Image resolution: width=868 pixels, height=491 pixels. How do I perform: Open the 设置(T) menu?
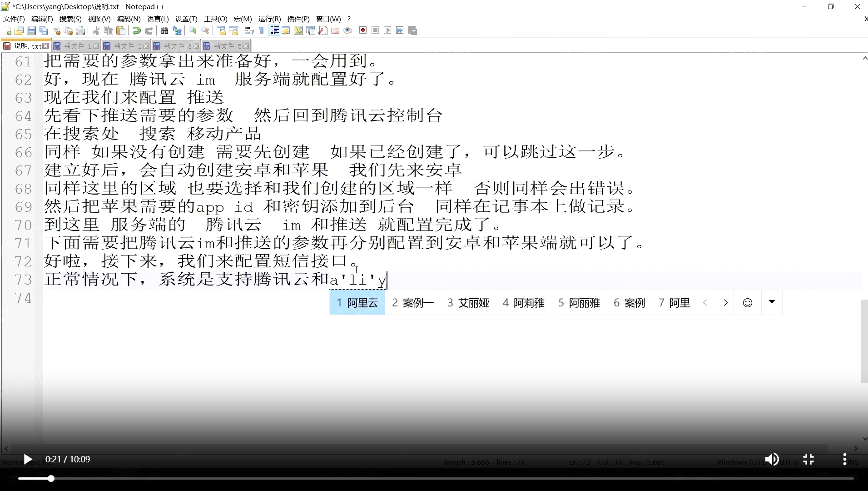(x=186, y=19)
